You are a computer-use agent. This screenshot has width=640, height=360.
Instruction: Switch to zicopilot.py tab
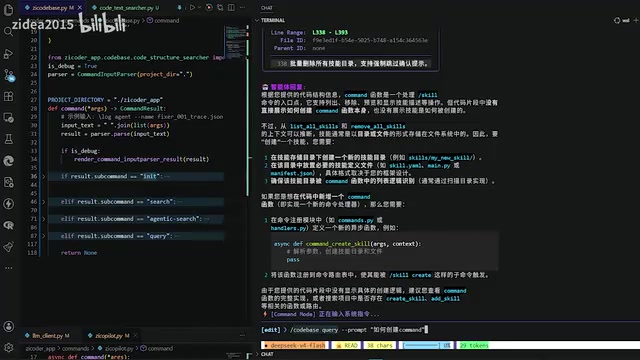(108, 336)
